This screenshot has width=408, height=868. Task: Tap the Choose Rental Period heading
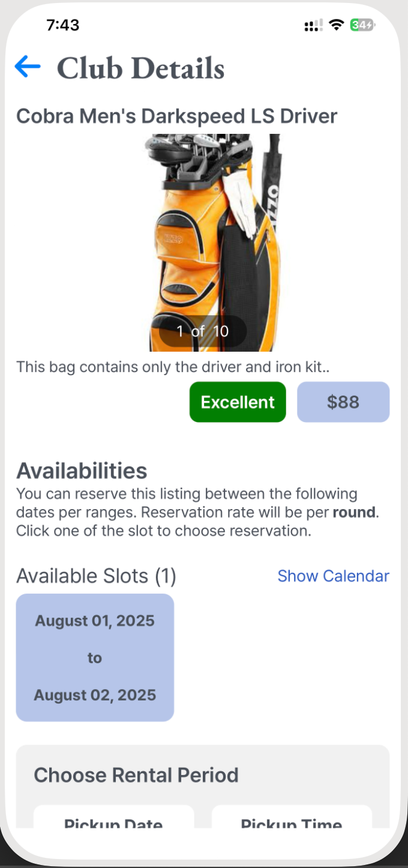[x=136, y=775]
